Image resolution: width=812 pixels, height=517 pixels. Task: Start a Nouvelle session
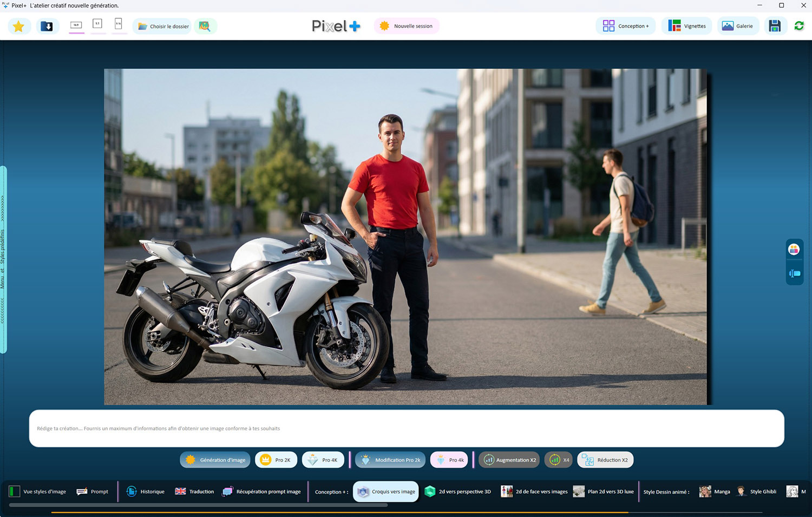tap(407, 26)
